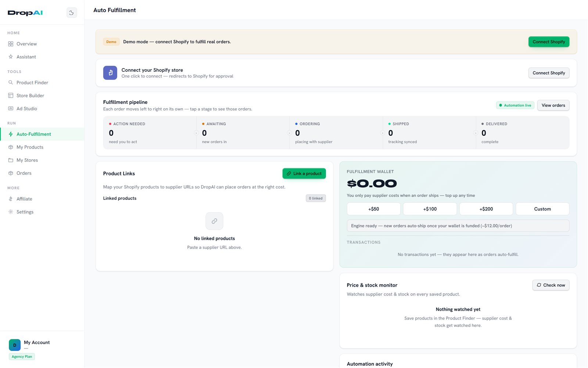
Task: Select the Ordering pipeline stage
Action: coord(336,133)
